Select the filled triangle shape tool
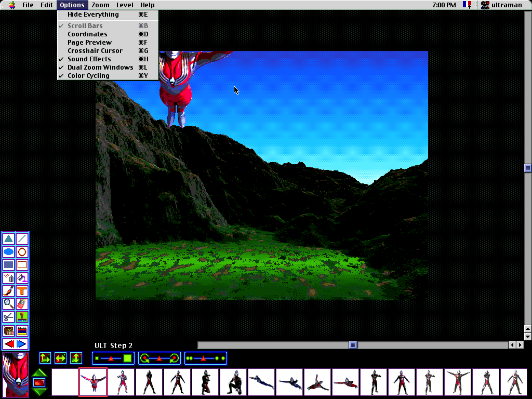Screen dimensions: 532x399 pyautogui.click(x=9, y=239)
